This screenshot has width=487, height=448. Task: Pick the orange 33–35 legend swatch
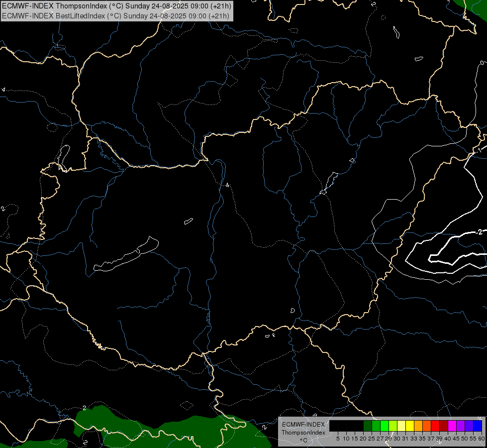(x=418, y=426)
